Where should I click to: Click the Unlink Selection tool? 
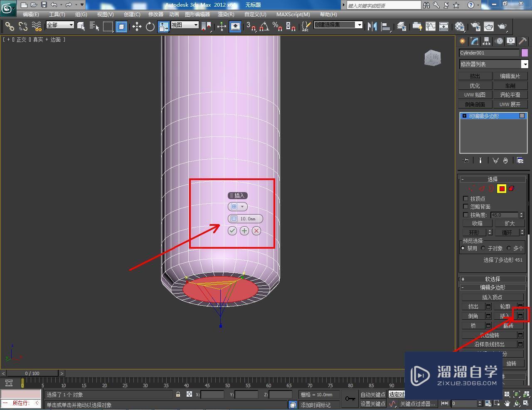click(x=23, y=27)
